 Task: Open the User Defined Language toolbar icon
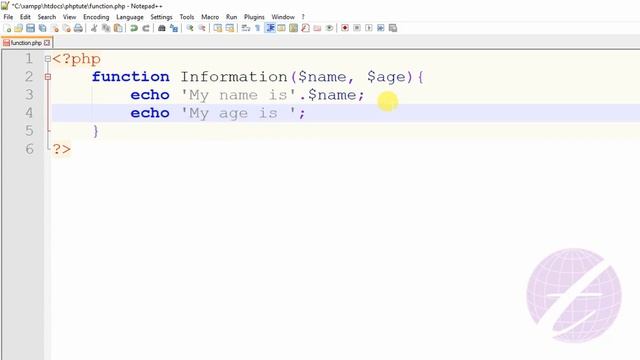point(282,28)
